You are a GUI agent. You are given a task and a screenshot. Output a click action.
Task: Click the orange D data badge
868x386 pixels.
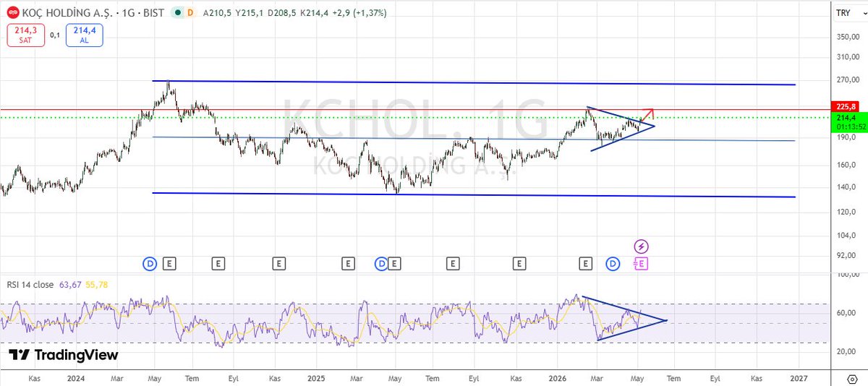point(190,13)
